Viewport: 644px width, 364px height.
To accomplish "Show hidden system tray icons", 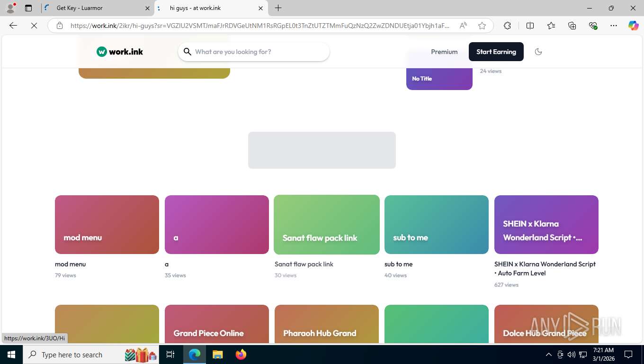I will click(548, 355).
